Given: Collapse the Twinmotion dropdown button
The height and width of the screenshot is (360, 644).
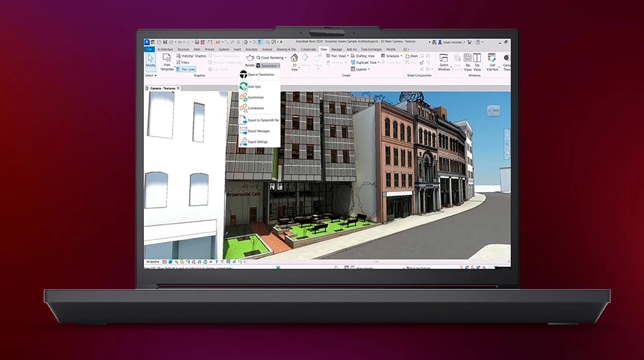Looking at the screenshot, I should (x=268, y=66).
